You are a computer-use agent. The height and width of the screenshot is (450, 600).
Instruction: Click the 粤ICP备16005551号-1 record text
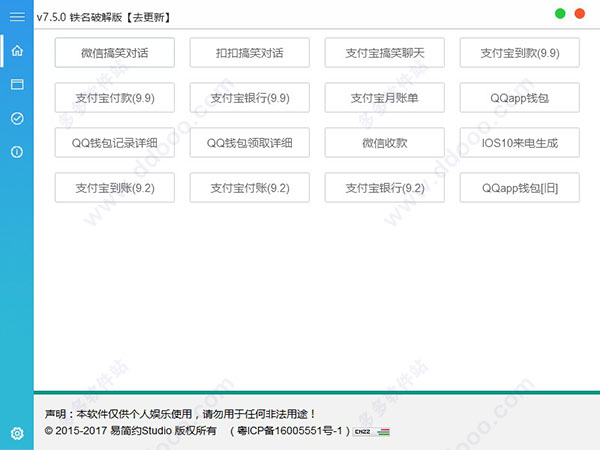pos(290,431)
